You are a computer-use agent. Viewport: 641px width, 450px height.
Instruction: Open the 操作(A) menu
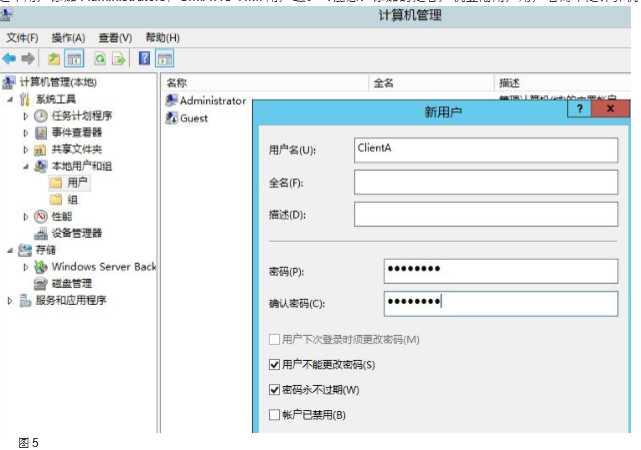(x=68, y=38)
